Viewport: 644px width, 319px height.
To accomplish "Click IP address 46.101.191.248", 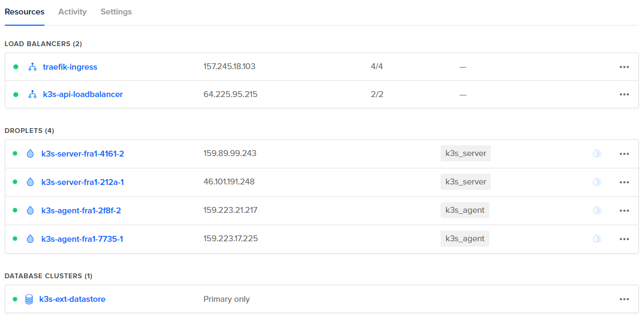I will [229, 182].
